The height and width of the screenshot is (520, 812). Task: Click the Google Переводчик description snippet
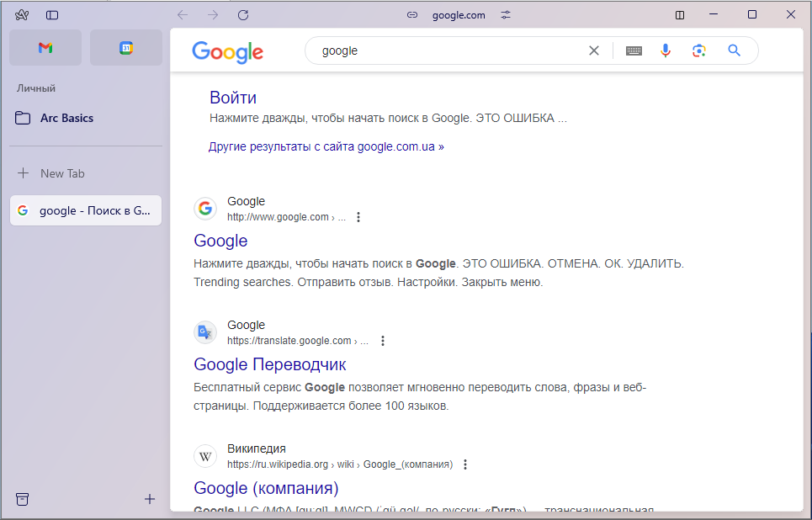[420, 396]
